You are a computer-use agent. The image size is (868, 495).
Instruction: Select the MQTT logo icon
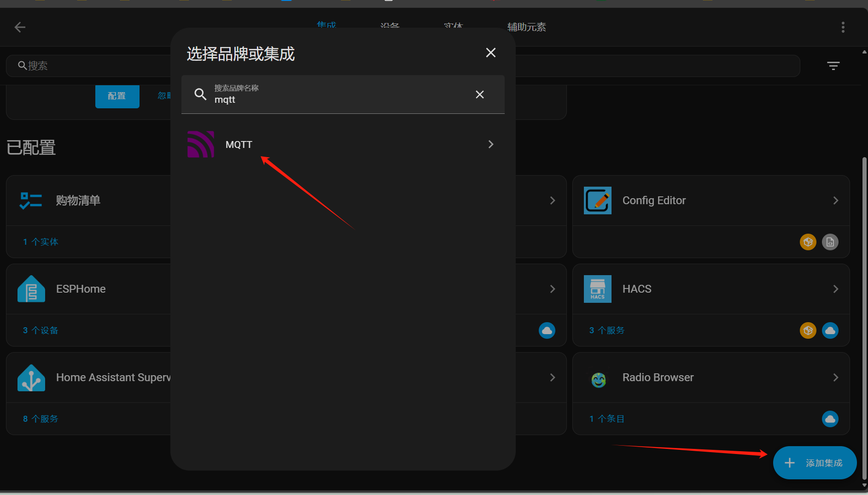pos(201,144)
